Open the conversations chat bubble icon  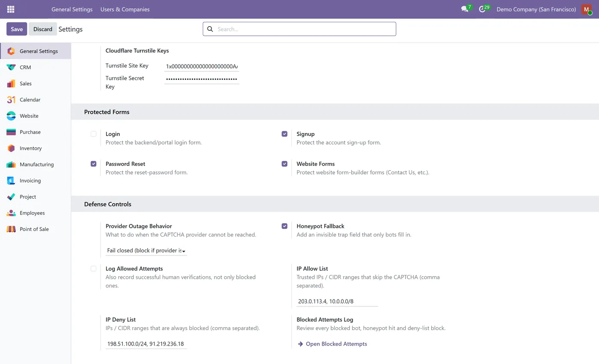(465, 9)
